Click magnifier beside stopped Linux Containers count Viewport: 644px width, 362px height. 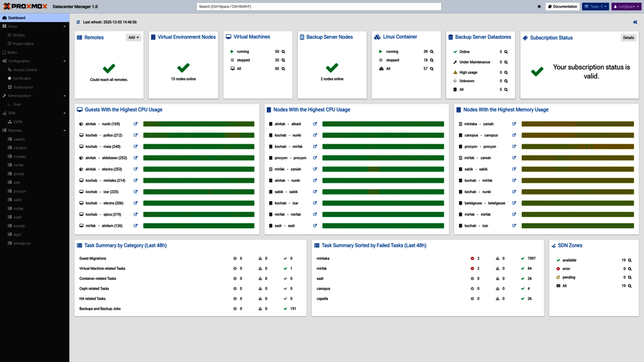coord(431,61)
